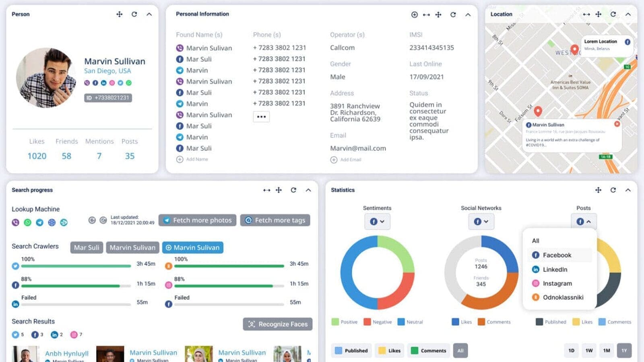The width and height of the screenshot is (644, 362).
Task: Click Add Email in Personal Information
Action: pos(345,160)
